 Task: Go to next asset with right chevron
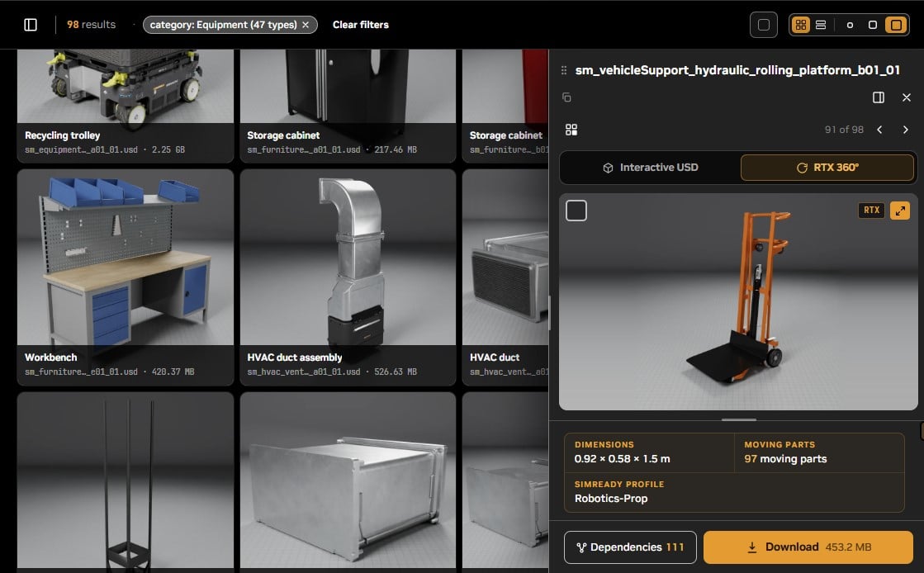[905, 130]
